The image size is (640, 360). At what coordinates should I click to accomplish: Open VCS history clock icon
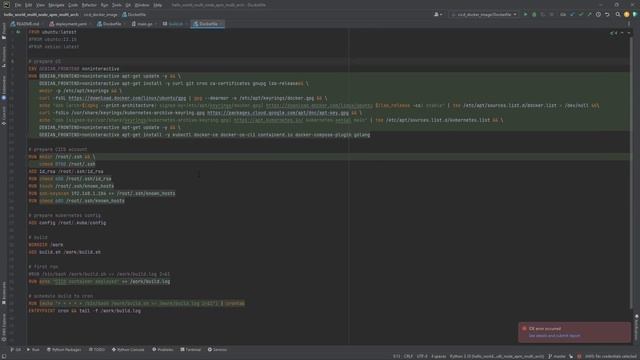(x=598, y=14)
